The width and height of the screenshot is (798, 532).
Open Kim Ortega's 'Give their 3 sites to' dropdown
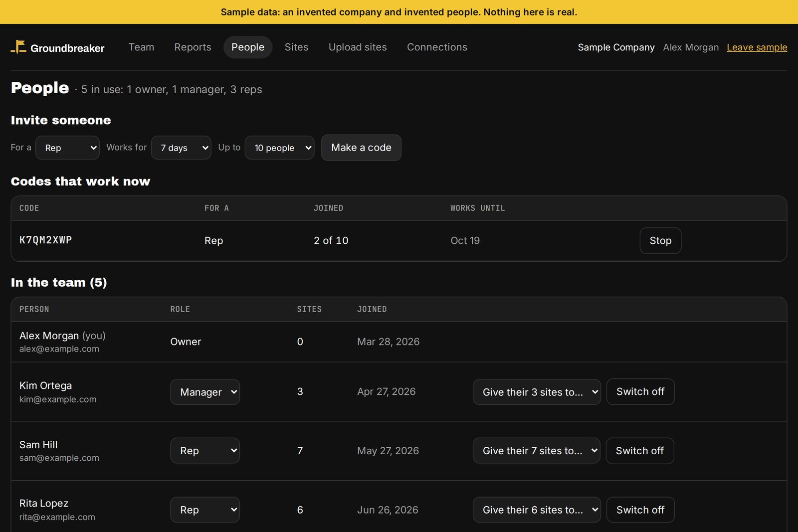537,392
